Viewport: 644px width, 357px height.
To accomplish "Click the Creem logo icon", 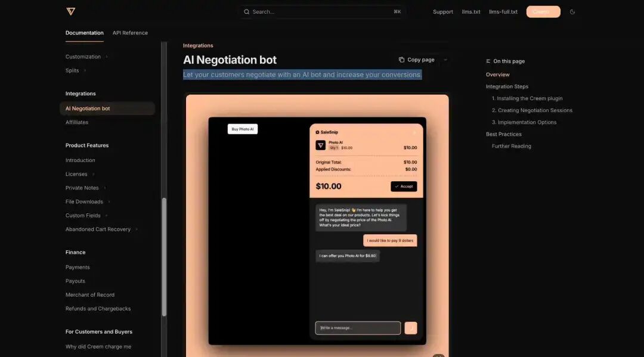I will click(70, 11).
